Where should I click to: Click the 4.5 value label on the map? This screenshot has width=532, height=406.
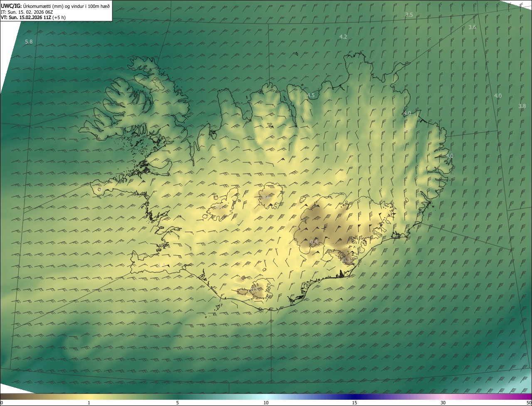311,95
